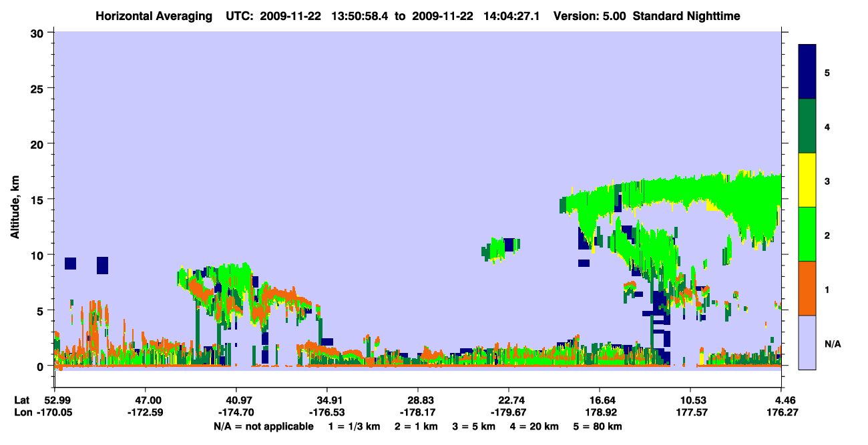
Task: Click the '5 = 80 km' legend note
Action: pyautogui.click(x=597, y=426)
